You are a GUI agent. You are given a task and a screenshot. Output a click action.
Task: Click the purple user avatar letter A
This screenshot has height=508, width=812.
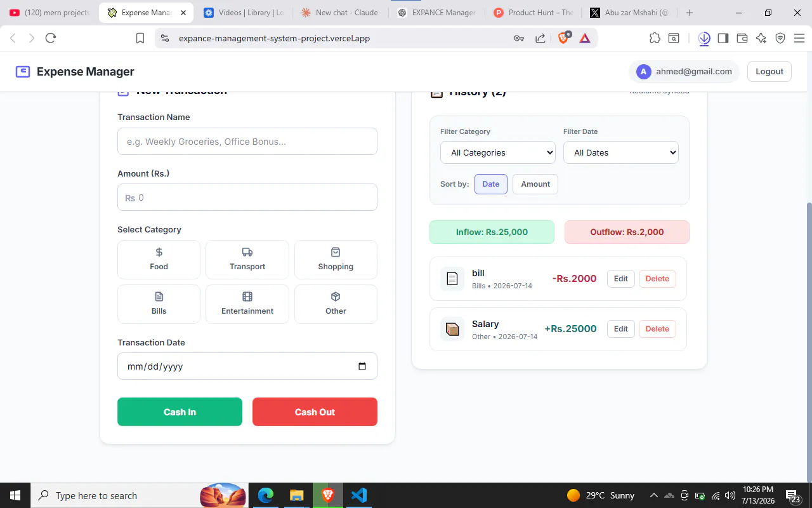tap(644, 72)
